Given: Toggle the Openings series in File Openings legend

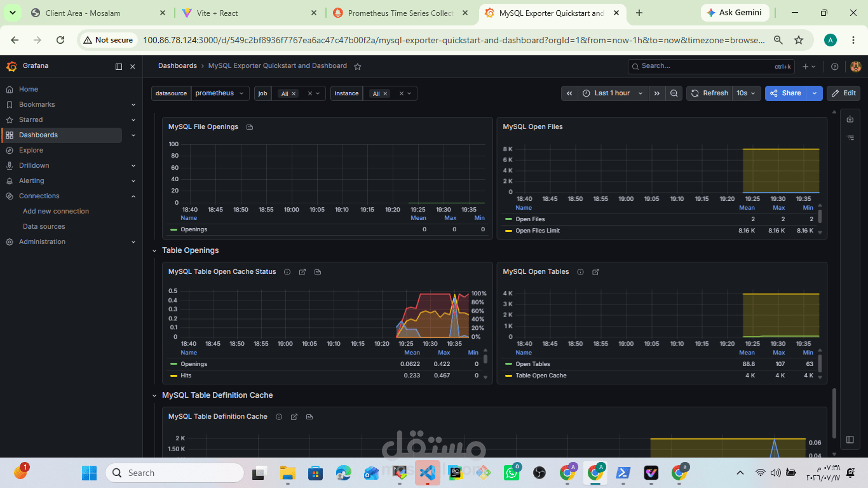Looking at the screenshot, I should click(x=194, y=229).
